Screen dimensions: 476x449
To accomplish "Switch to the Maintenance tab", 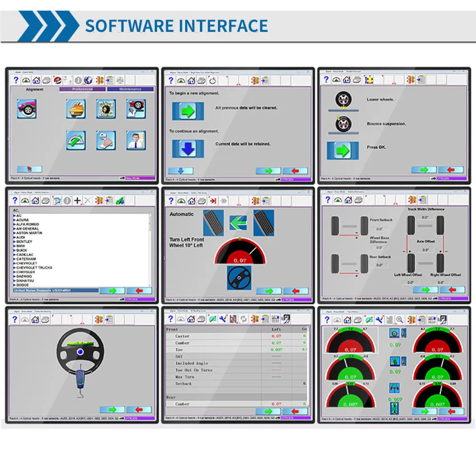I will (130, 89).
